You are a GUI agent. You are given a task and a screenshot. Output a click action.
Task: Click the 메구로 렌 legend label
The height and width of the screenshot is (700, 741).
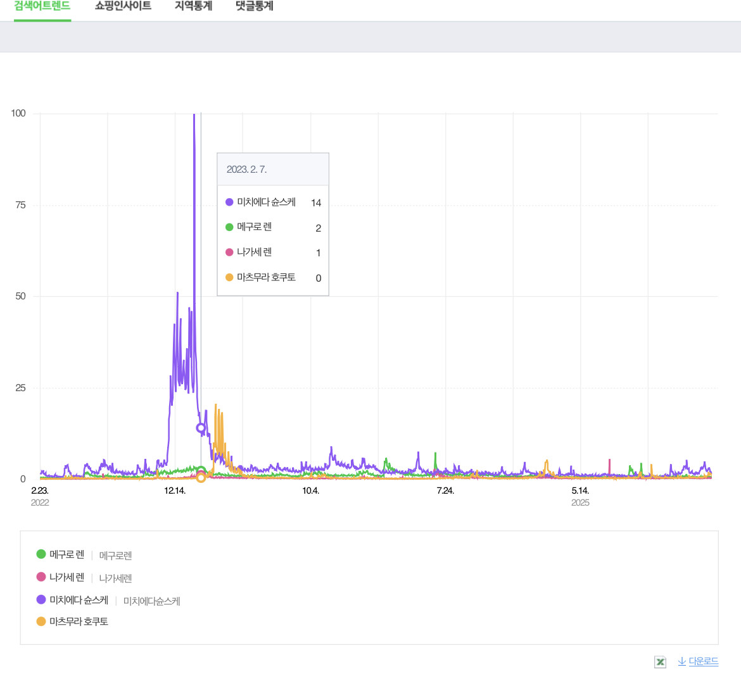66,554
